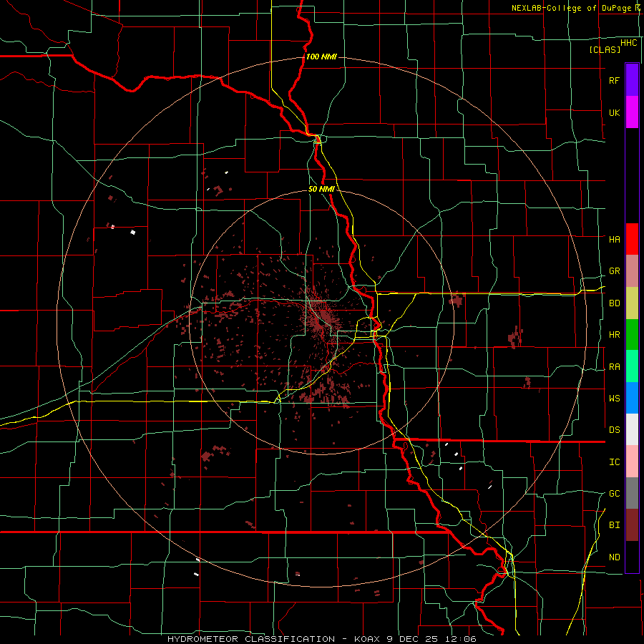Click the "ND" legend label text

(x=614, y=557)
